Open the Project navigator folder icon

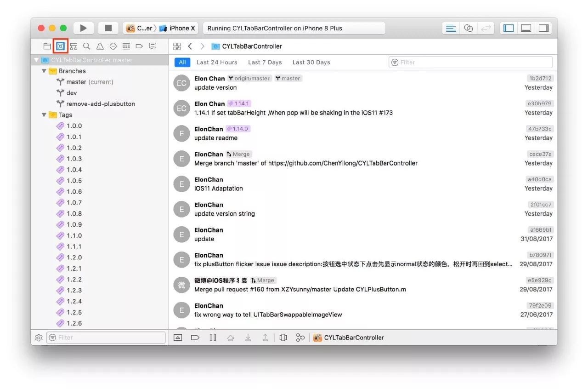point(47,46)
